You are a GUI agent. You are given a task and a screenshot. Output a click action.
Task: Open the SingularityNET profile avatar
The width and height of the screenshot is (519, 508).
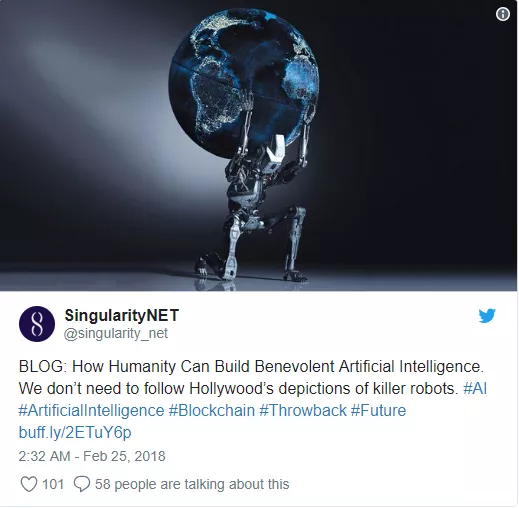37,324
